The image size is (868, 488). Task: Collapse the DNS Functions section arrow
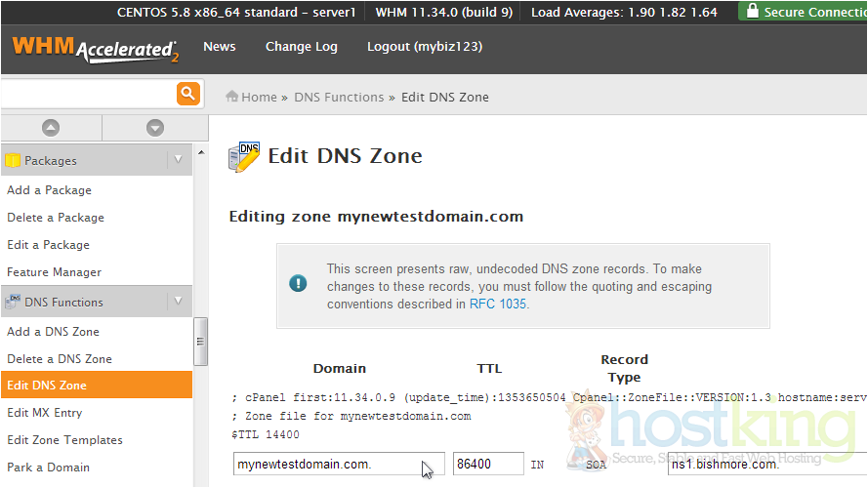click(x=178, y=302)
